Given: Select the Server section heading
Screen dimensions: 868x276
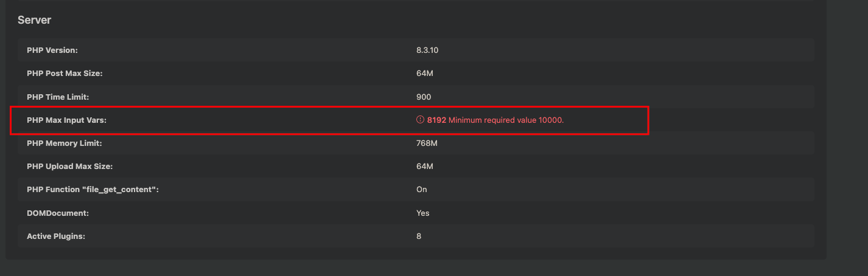Looking at the screenshot, I should 34,20.
